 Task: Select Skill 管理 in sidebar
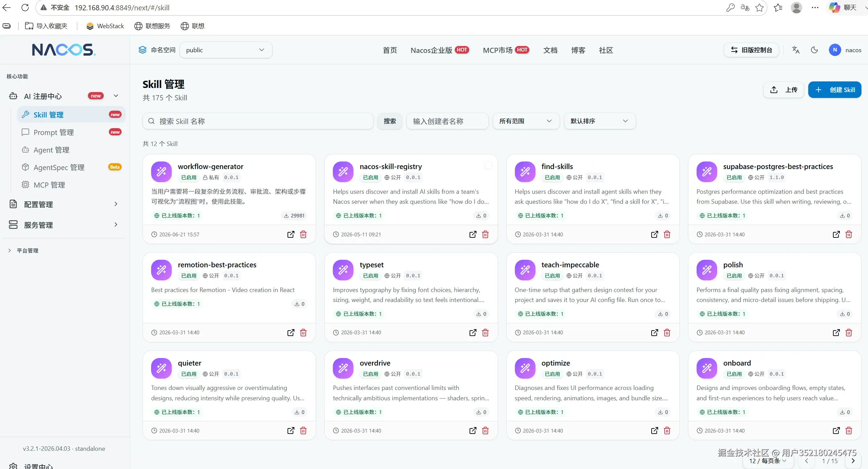pyautogui.click(x=71, y=115)
